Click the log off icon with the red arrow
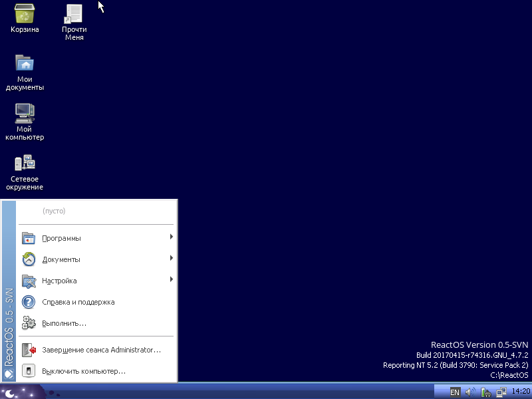This screenshot has width=532, height=399. coord(29,350)
